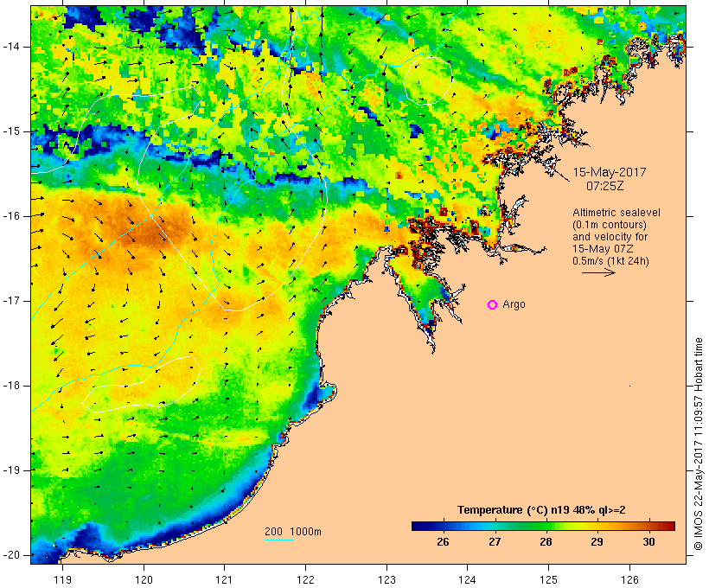The height and width of the screenshot is (588, 709).
Task: Click the '0.5m/s (1kt 24h)' scale text
Action: [x=611, y=261]
